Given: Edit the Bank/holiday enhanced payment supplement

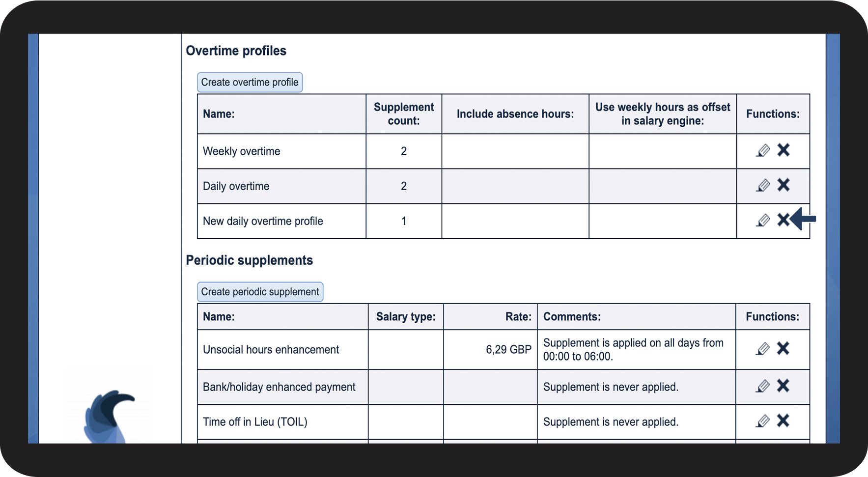Looking at the screenshot, I should point(762,386).
